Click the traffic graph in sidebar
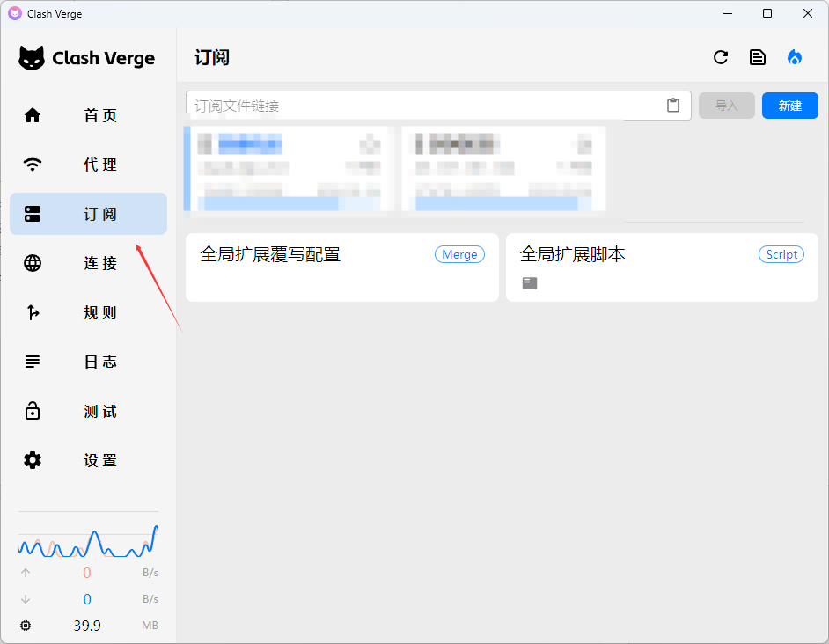 [88, 541]
